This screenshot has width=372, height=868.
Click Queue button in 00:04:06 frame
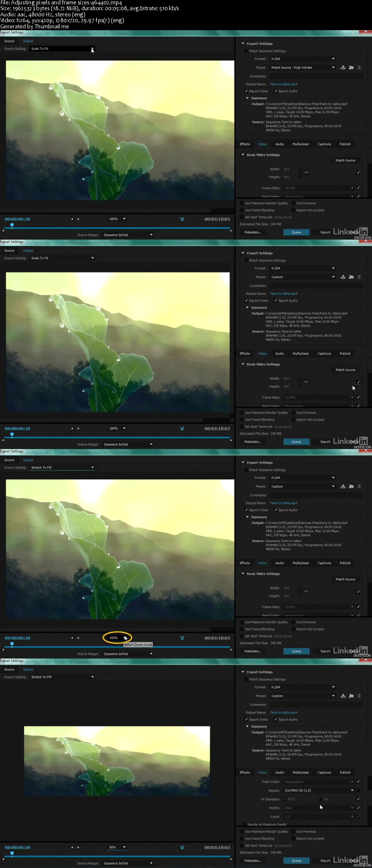[x=296, y=861]
